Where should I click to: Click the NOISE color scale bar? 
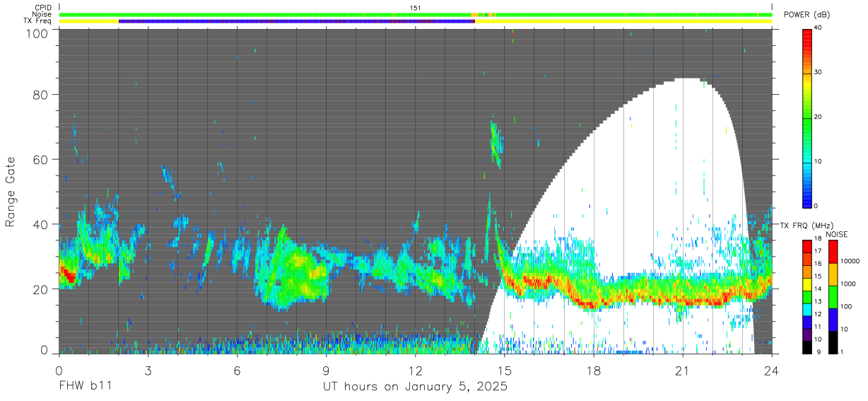[833, 296]
